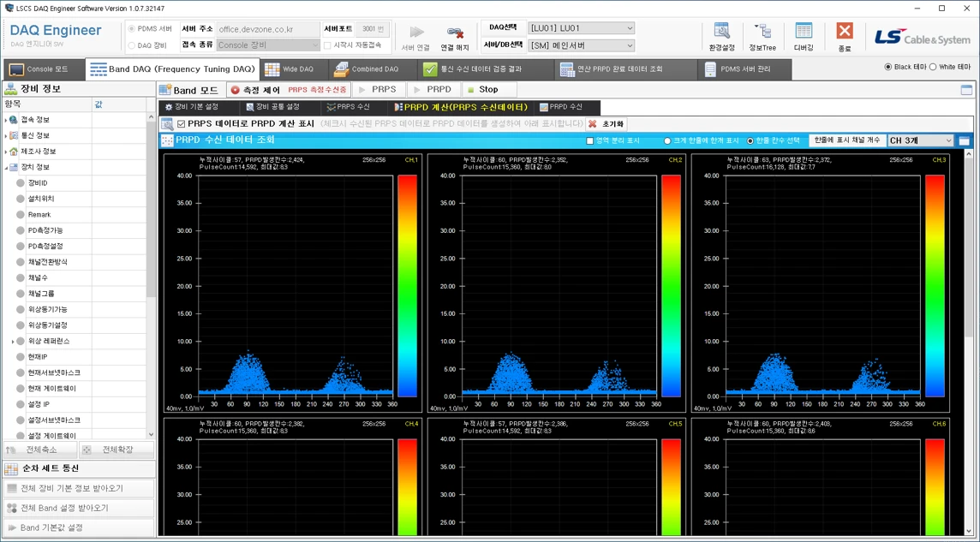Screen dimensions: 980x542
Task: Select 한줄 칸수 선택 radio
Action: [750, 140]
